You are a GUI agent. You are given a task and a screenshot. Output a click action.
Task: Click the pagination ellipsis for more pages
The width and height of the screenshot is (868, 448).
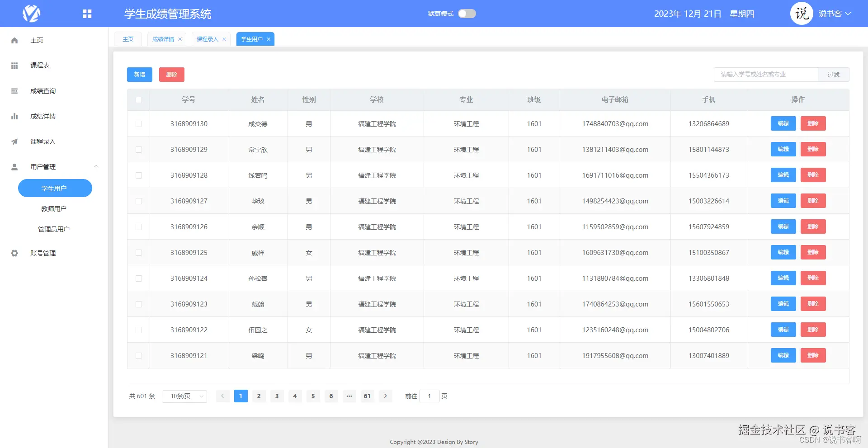coord(349,396)
